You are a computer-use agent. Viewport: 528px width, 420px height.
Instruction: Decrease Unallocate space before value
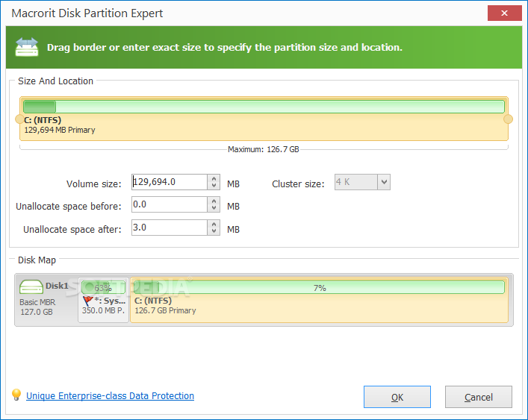point(214,208)
